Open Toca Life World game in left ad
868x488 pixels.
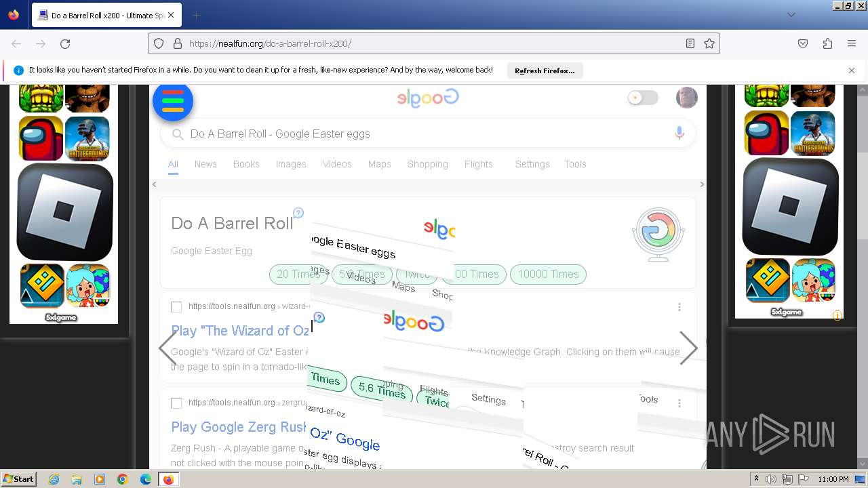click(89, 285)
